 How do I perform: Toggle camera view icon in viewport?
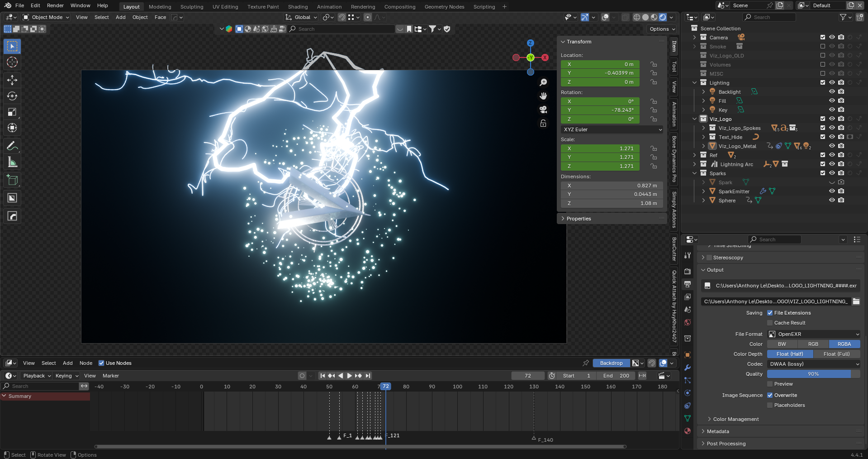point(543,110)
